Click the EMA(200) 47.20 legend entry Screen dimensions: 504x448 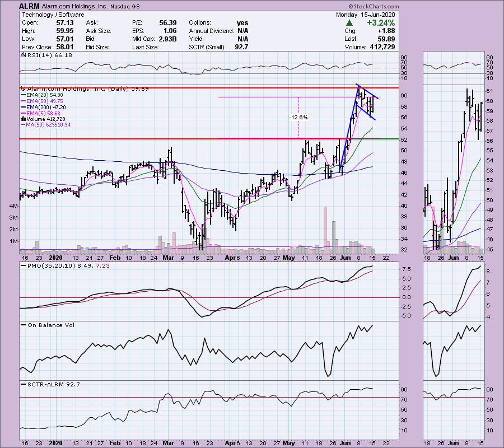[x=46, y=108]
